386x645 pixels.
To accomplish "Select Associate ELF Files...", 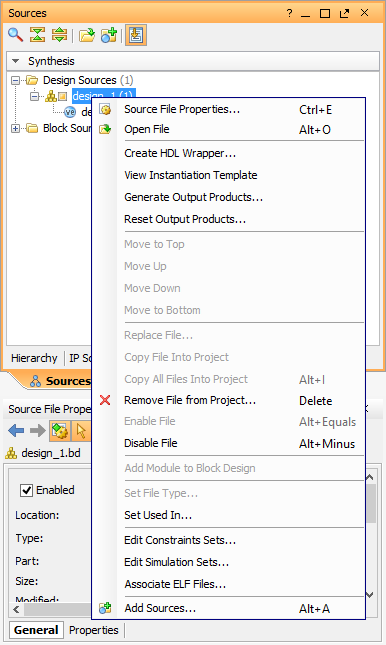I will click(228, 584).
